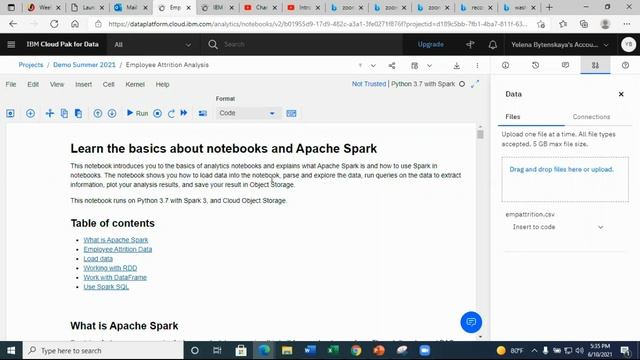Click the notebook vertical scrollbar thumb
Screen dimensions: 640x360
[x=480, y=134]
